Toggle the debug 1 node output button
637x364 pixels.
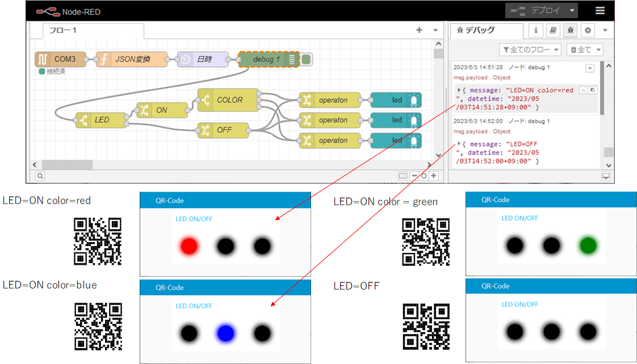pos(307,59)
